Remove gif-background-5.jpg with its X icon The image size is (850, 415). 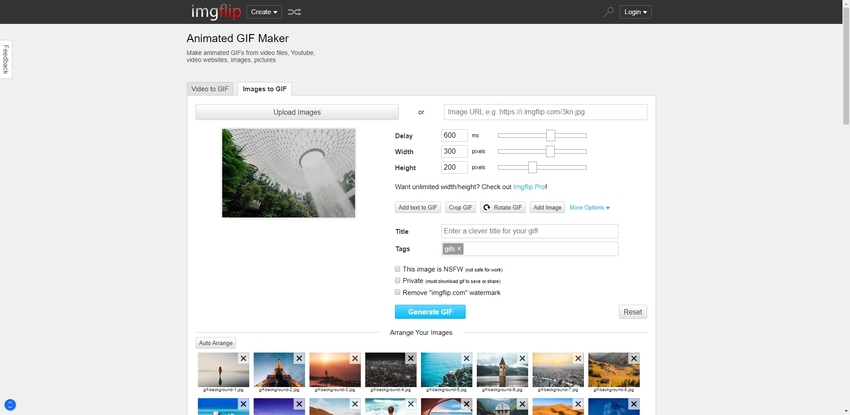pyautogui.click(x=467, y=358)
